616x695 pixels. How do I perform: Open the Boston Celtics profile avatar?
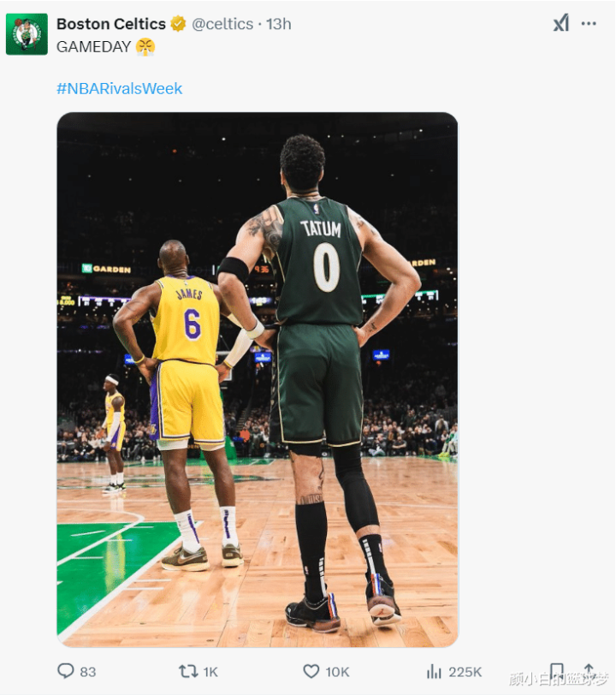click(x=27, y=34)
